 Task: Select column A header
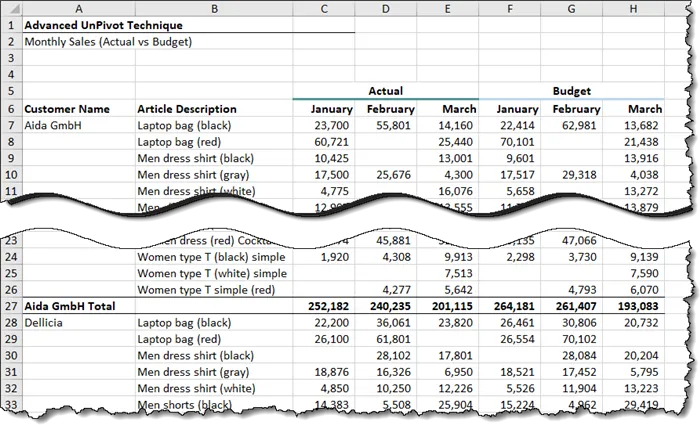77,9
